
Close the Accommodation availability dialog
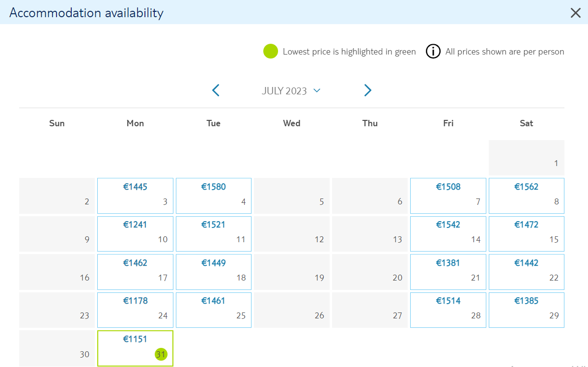point(575,13)
